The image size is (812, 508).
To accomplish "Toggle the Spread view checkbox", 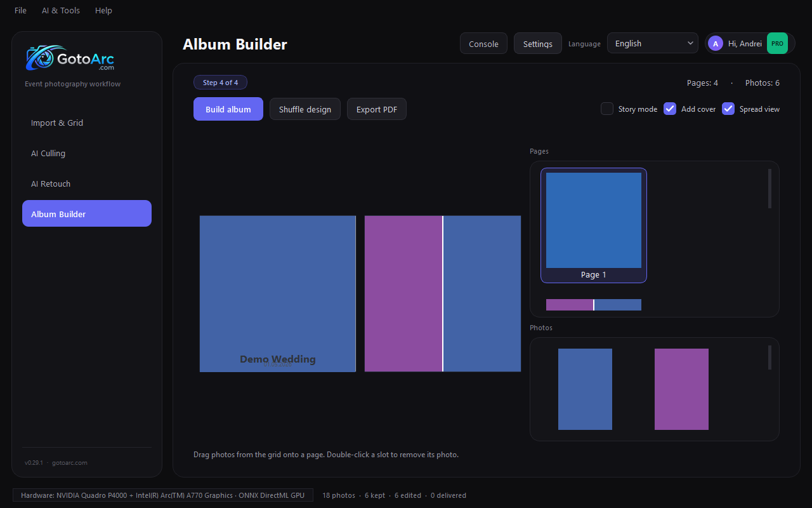I will [728, 109].
